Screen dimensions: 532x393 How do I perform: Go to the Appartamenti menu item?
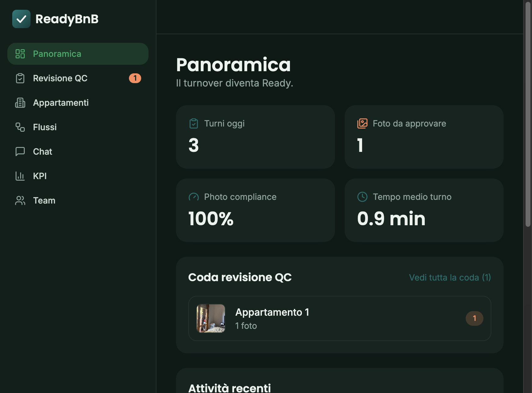tap(78, 103)
